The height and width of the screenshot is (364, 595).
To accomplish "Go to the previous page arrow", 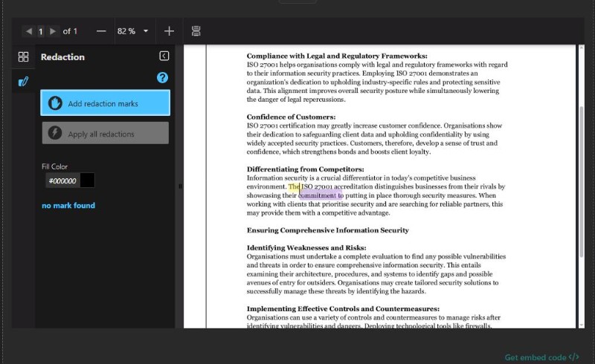I will tap(29, 31).
